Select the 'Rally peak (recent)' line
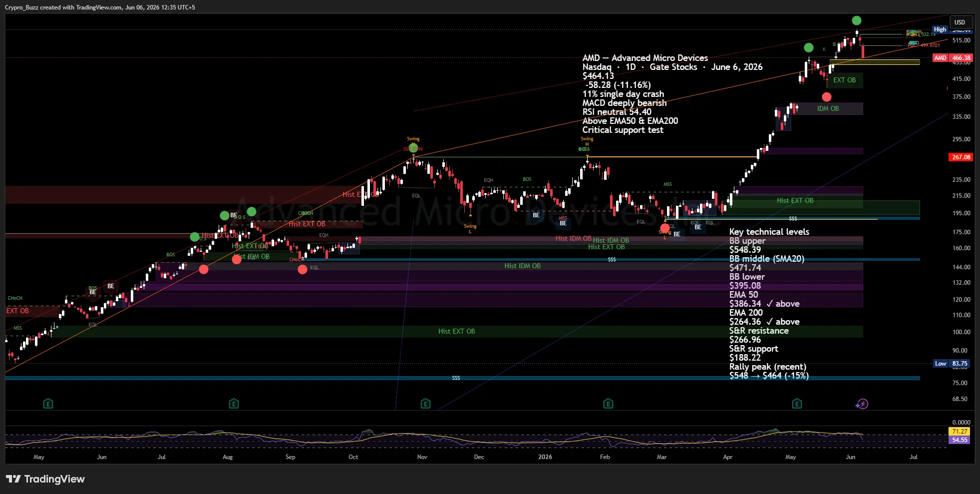The height and width of the screenshot is (494, 980). pyautogui.click(x=768, y=367)
